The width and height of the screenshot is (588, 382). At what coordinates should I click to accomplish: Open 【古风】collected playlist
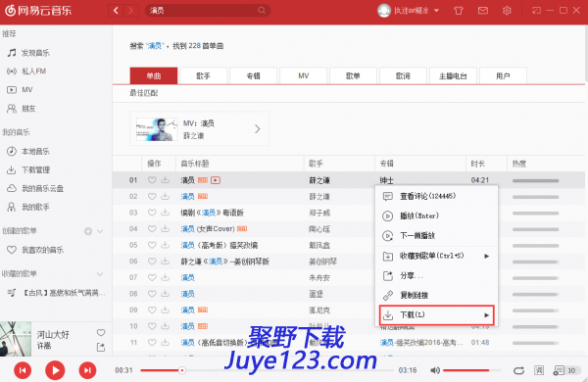pyautogui.click(x=56, y=293)
